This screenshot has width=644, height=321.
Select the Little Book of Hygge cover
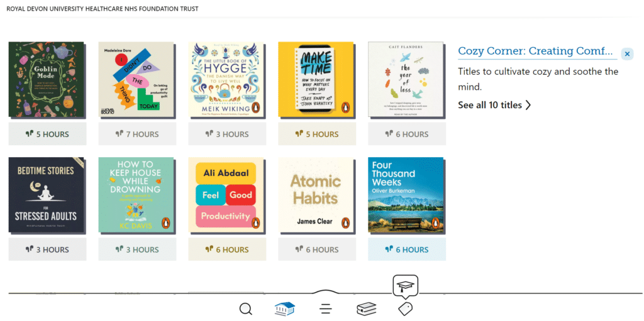pyautogui.click(x=226, y=80)
